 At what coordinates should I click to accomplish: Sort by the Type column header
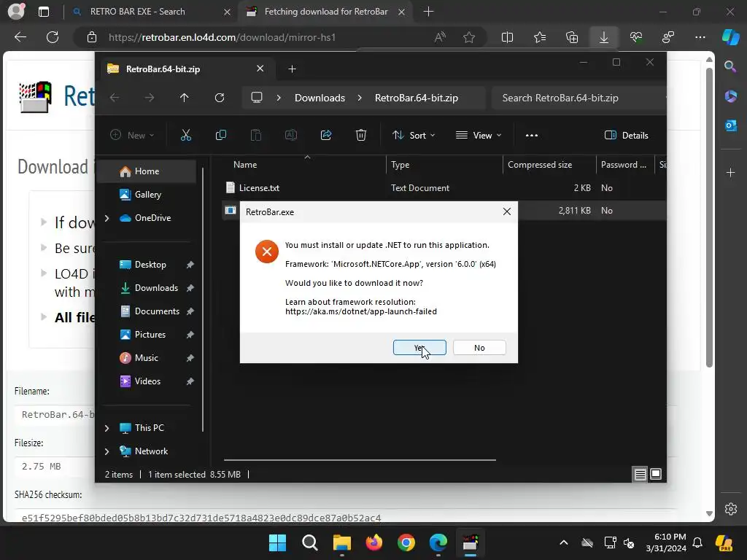[x=444, y=165]
